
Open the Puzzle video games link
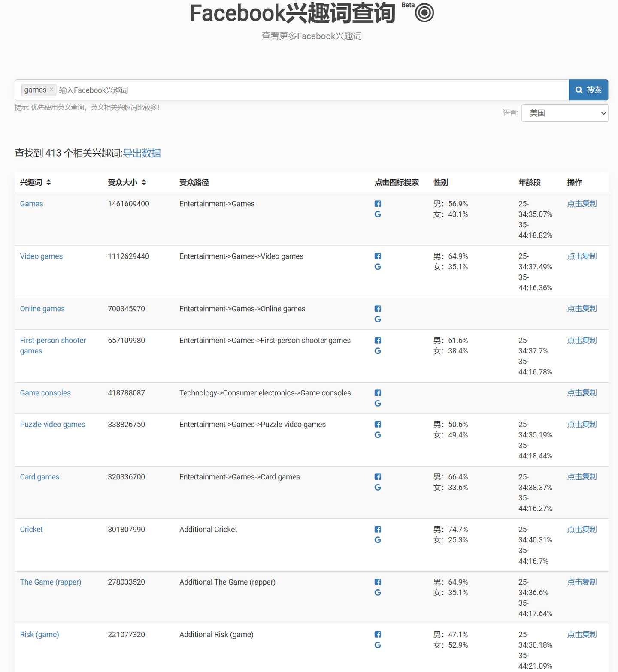point(53,425)
